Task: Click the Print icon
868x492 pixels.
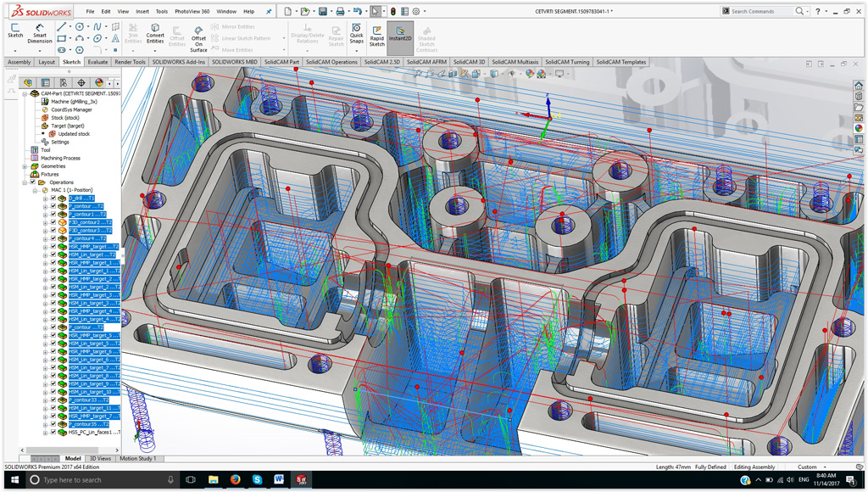Action: [x=340, y=11]
